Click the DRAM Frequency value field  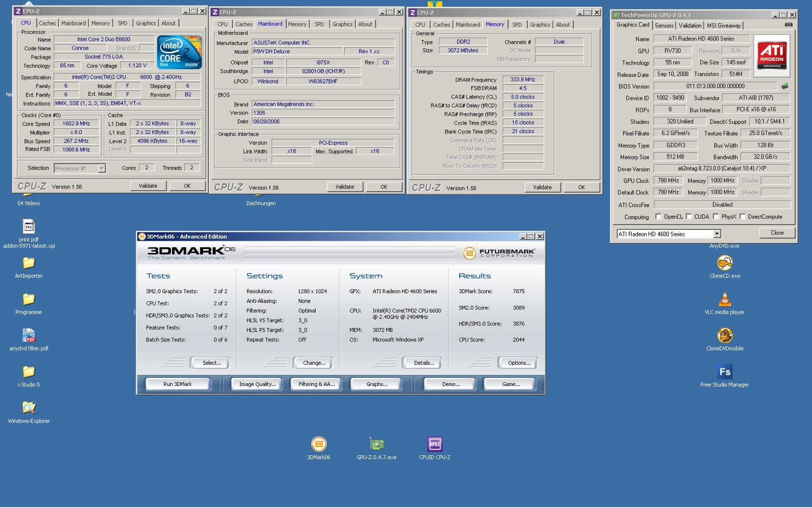click(x=523, y=80)
